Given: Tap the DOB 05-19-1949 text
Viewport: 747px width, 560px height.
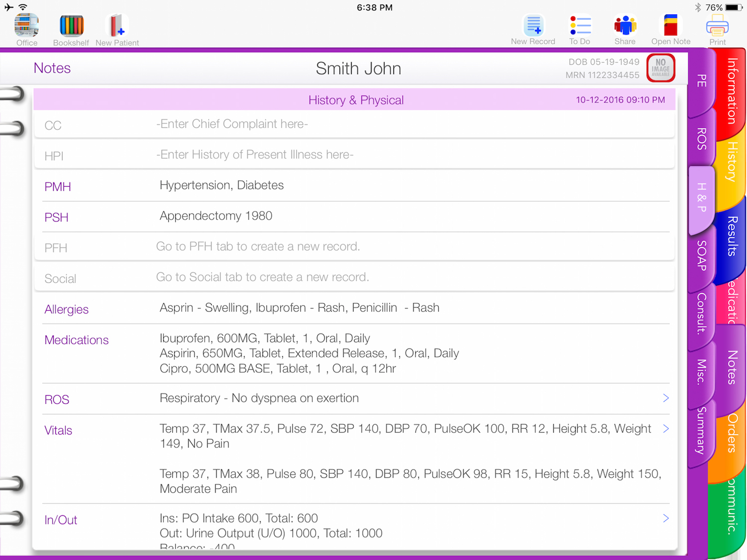Looking at the screenshot, I should [604, 62].
